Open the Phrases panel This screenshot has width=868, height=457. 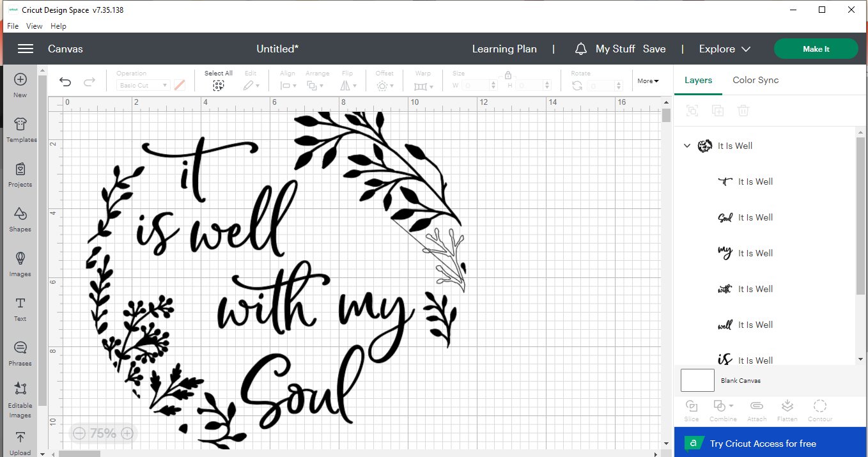(x=20, y=353)
